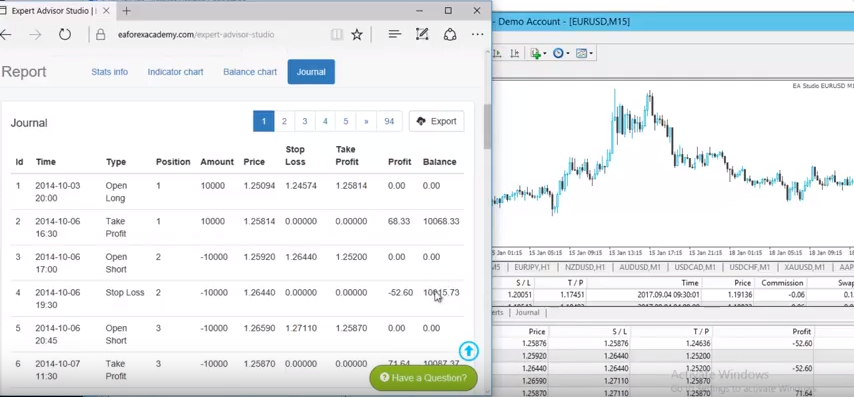Click the blue scroll-to-top arrow icon
This screenshot has width=854, height=397.
click(x=468, y=351)
